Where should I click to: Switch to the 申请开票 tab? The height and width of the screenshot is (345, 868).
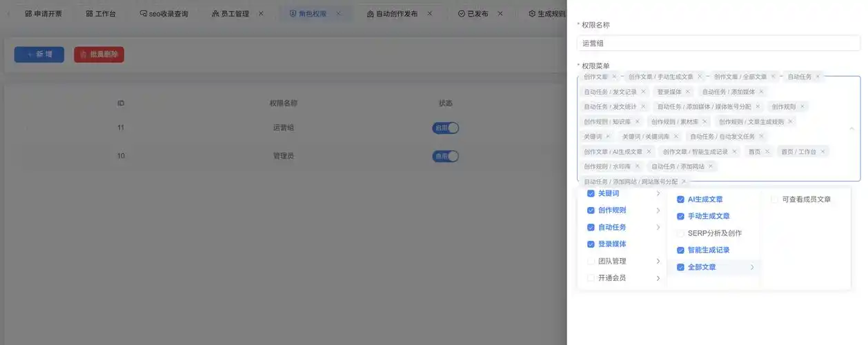click(43, 13)
